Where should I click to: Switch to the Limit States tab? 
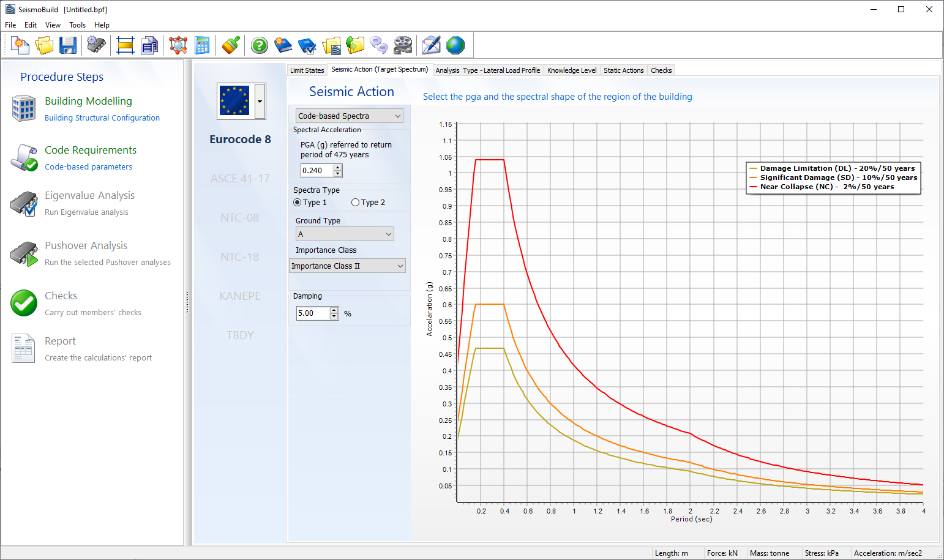point(307,70)
